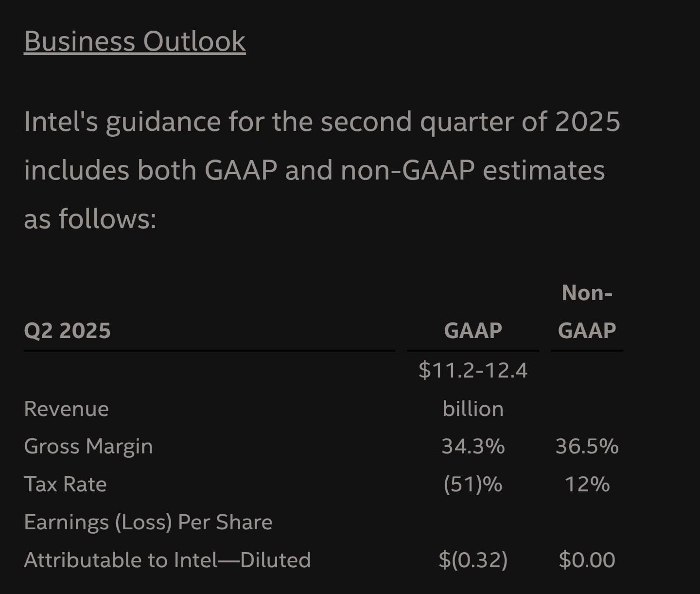Click the 34.3% GAAP gross margin
This screenshot has width=700, height=594.
pyautogui.click(x=473, y=446)
